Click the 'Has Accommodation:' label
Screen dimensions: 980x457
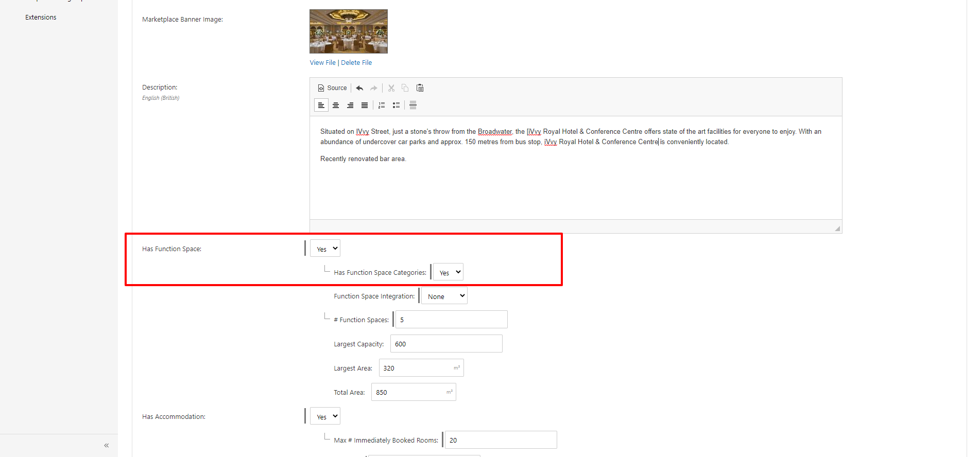tap(174, 417)
